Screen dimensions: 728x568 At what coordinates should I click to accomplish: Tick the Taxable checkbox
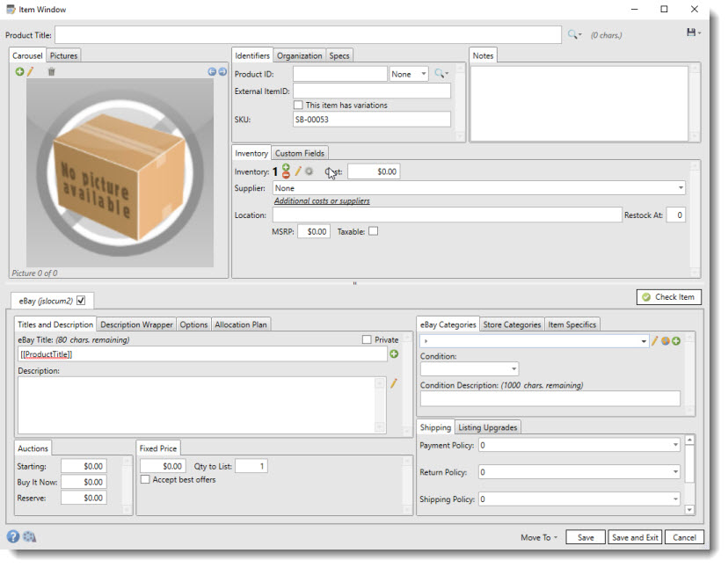[x=373, y=231]
